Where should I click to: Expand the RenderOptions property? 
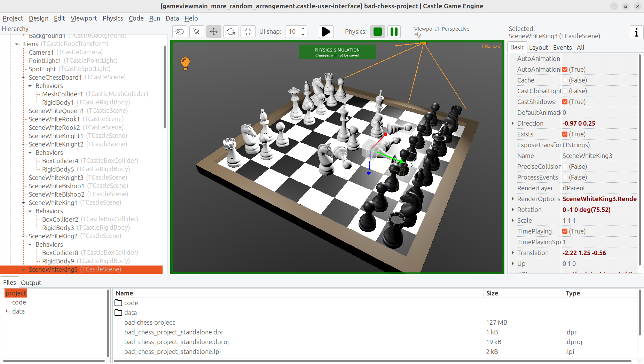(x=513, y=199)
